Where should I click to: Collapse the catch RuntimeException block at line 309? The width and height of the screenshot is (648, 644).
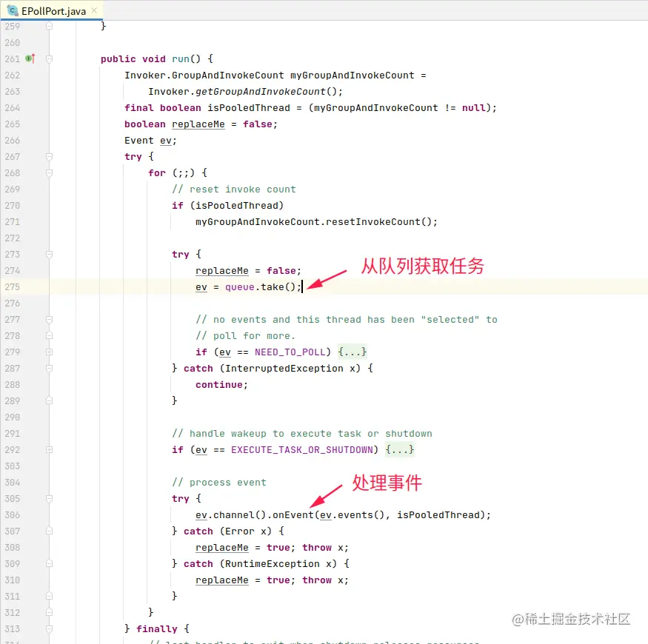point(49,563)
